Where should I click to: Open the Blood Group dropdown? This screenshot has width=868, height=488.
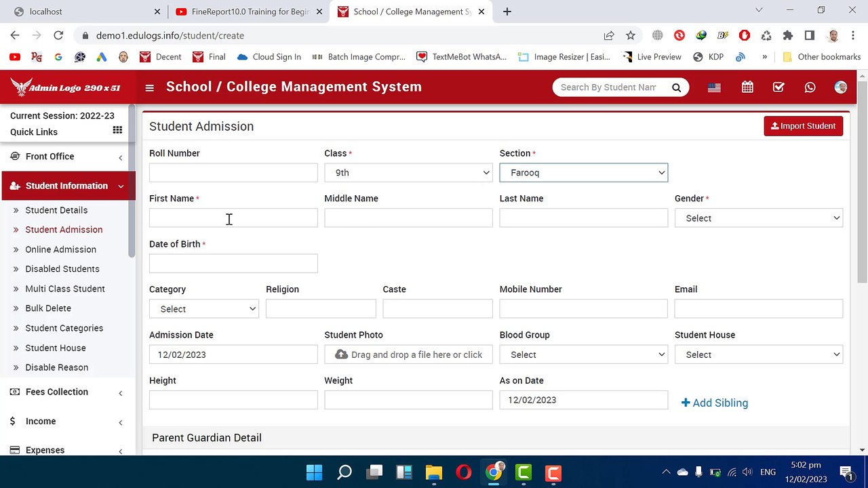pos(584,354)
